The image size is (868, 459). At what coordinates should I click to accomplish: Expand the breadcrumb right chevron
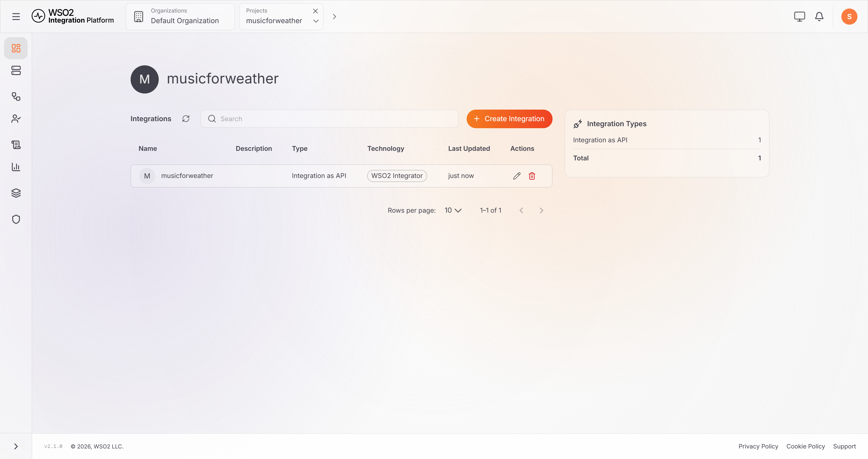point(334,17)
